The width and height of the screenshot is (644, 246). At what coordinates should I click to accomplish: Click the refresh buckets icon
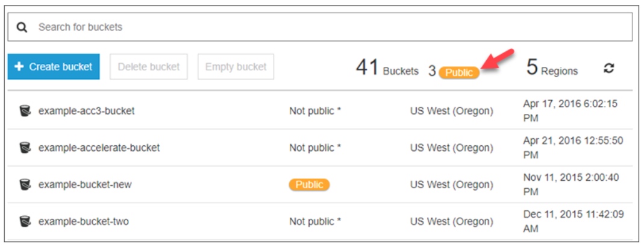click(x=609, y=69)
